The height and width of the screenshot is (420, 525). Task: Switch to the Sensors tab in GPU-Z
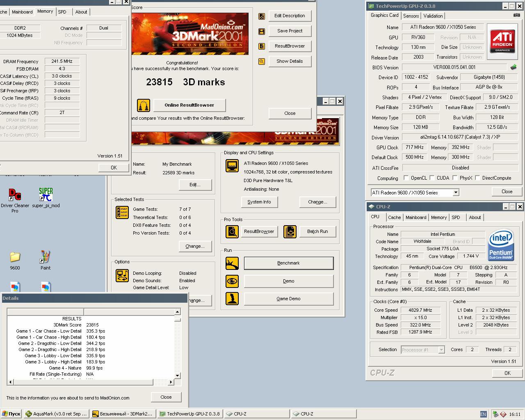[411, 16]
